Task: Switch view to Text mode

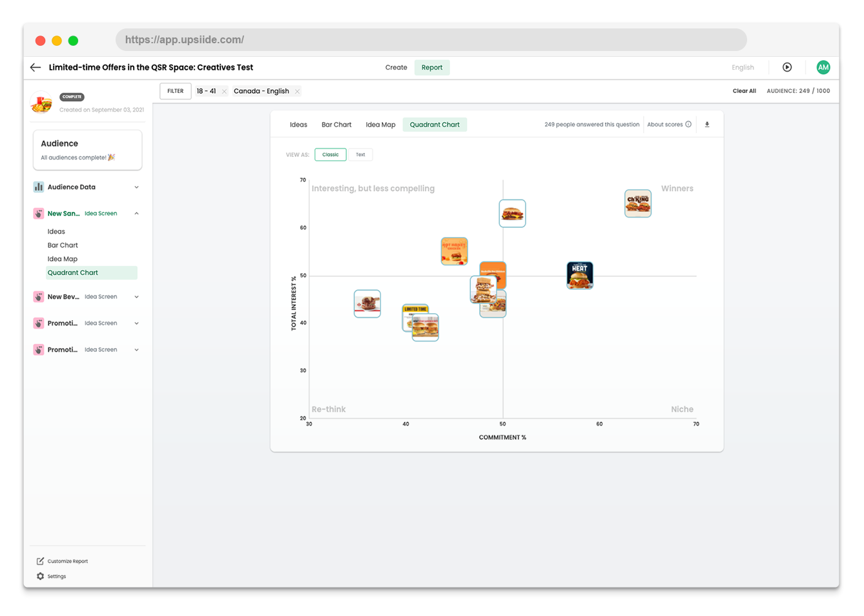Action: coord(361,154)
